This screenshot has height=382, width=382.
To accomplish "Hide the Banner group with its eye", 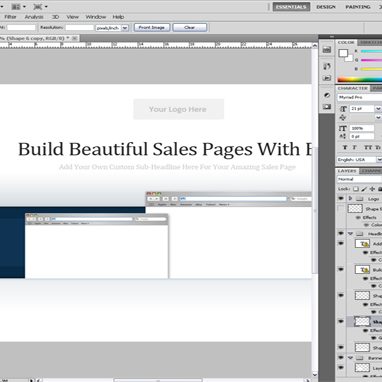I will coord(341,358).
